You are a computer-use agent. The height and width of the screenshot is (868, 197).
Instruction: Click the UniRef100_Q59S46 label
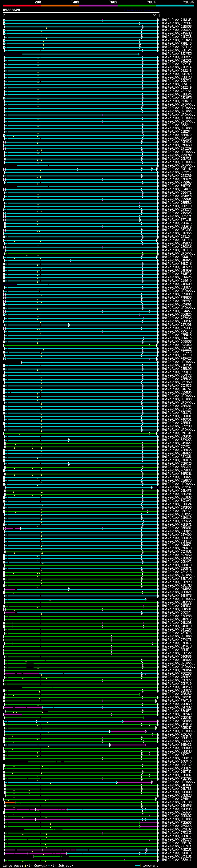coord(177,826)
